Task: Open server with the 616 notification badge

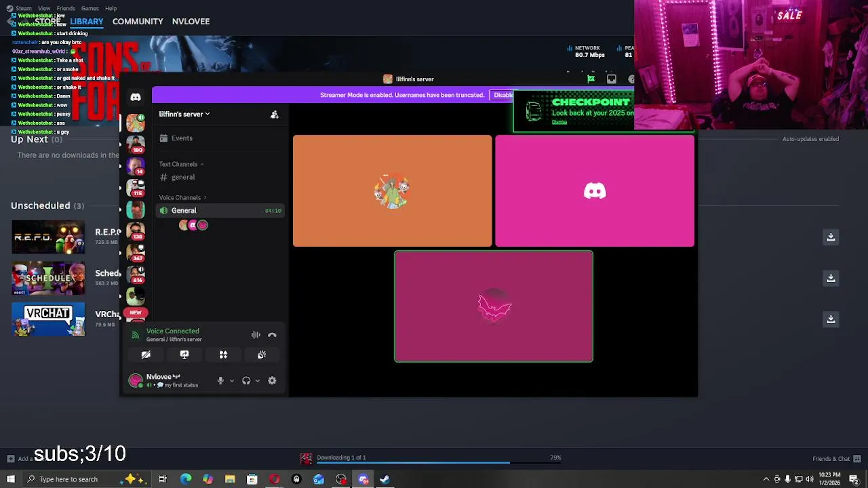Action: tap(136, 274)
